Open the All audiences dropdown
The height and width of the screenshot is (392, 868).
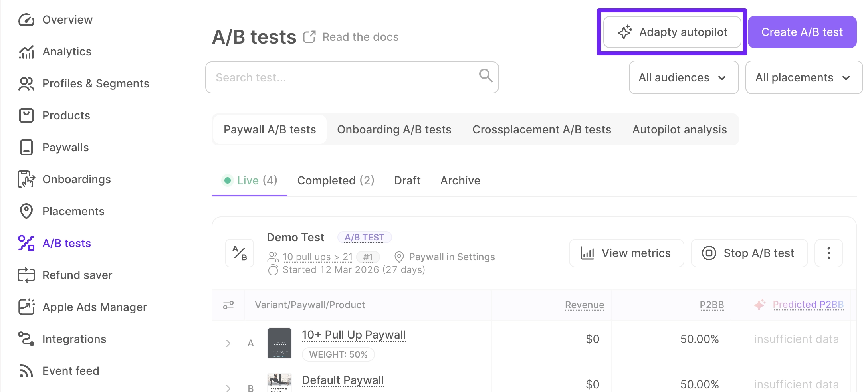[683, 77]
